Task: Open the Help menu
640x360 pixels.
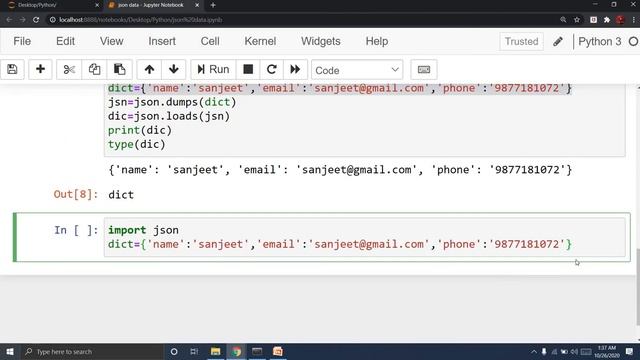Action: pos(377,41)
